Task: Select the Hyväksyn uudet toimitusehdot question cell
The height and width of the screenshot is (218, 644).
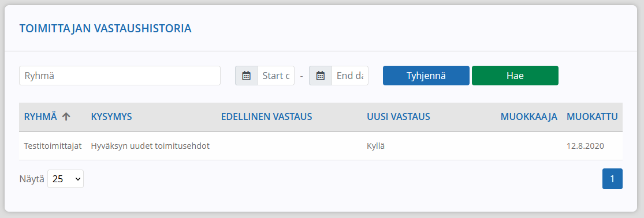Action: [x=150, y=146]
